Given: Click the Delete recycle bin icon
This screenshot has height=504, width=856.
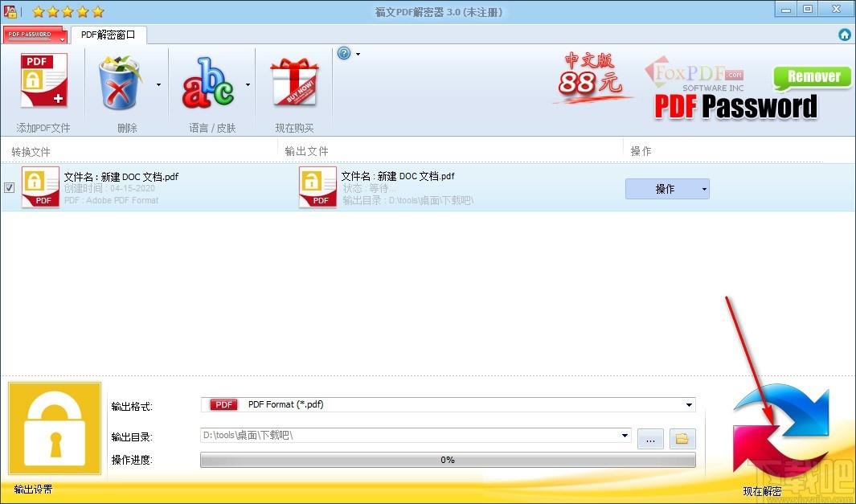Looking at the screenshot, I should (120, 82).
